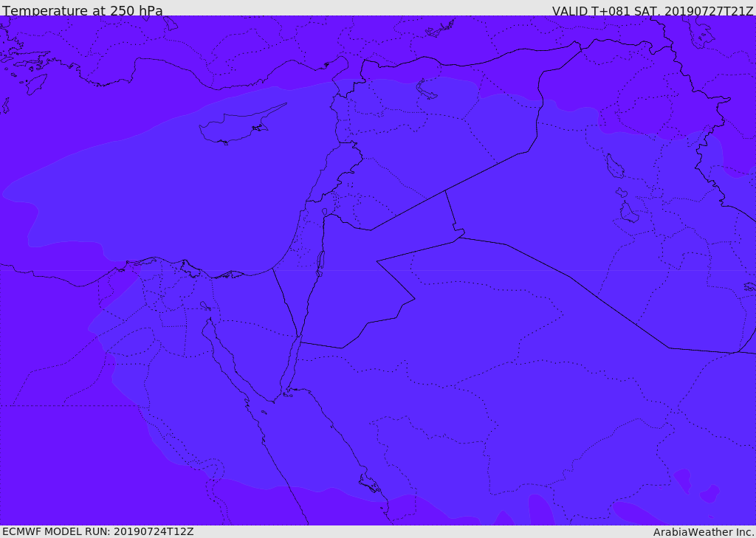
Task: Click the Sea of Galilee lake outline
Action: coord(325,213)
